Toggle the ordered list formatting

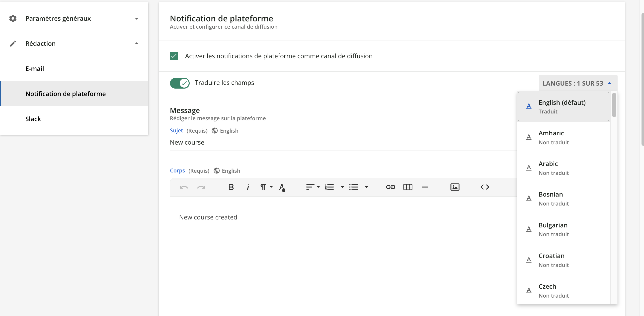329,187
